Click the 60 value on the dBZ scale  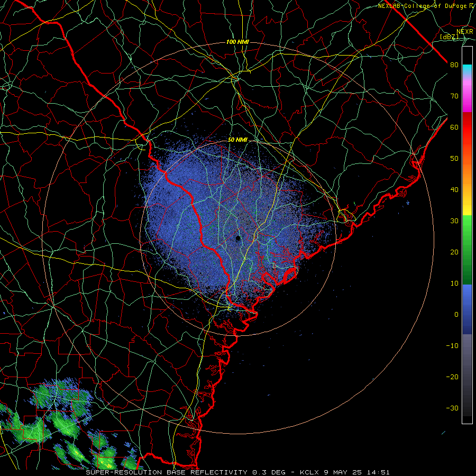[x=454, y=127]
